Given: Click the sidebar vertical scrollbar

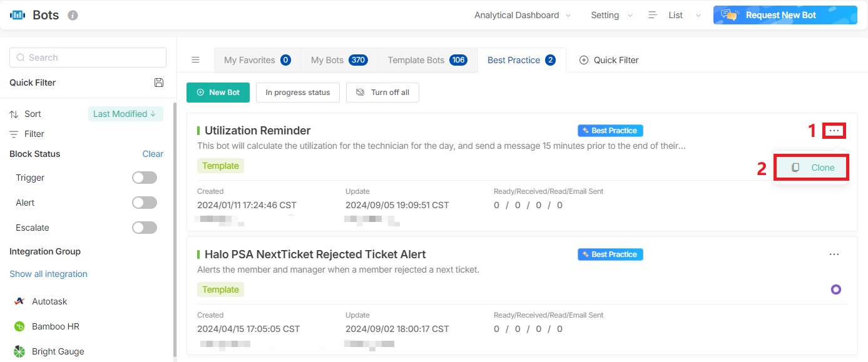Looking at the screenshot, I should (175, 231).
